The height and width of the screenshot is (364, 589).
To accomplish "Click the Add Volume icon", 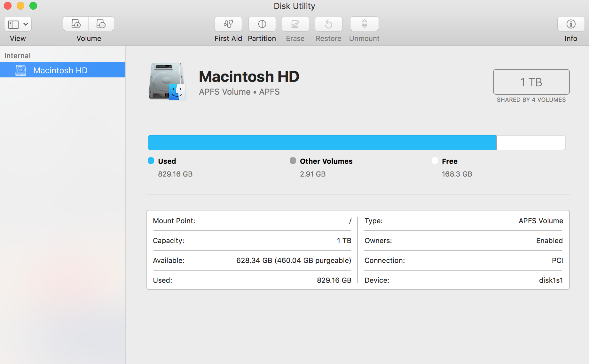I will [x=76, y=24].
